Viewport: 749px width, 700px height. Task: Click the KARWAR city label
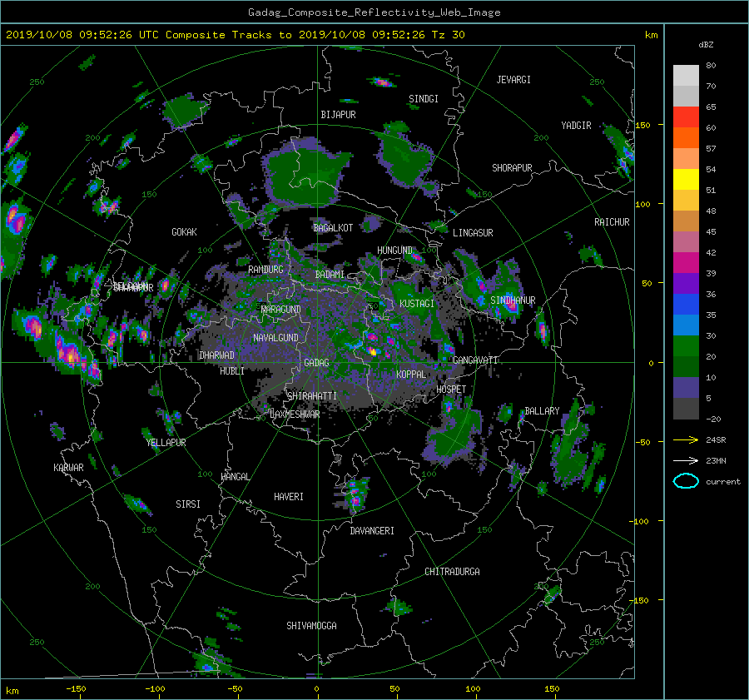click(68, 468)
